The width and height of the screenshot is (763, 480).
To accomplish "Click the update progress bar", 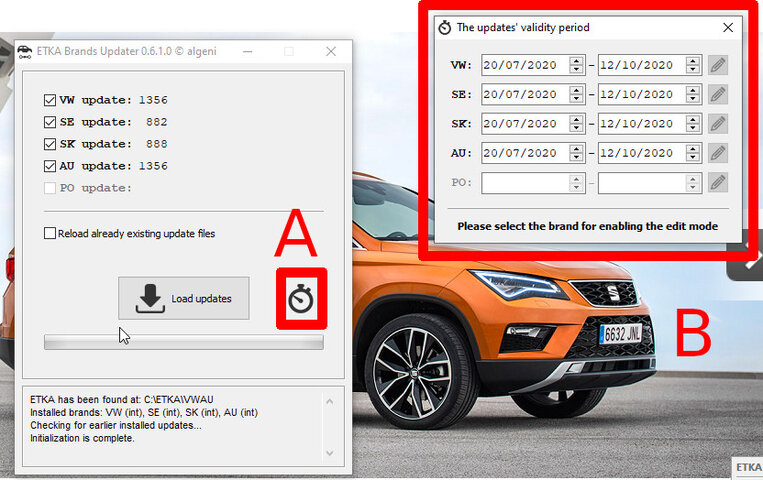I will point(183,342).
